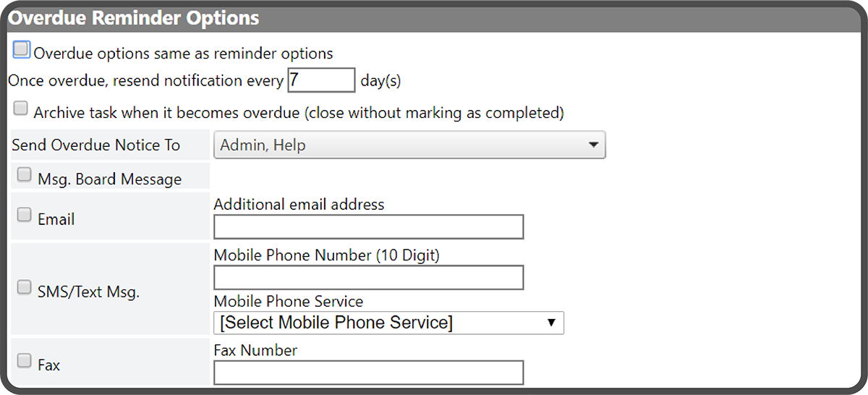Click the Overdue Reminder Options header
This screenshot has width=868, height=395.
coord(134,17)
